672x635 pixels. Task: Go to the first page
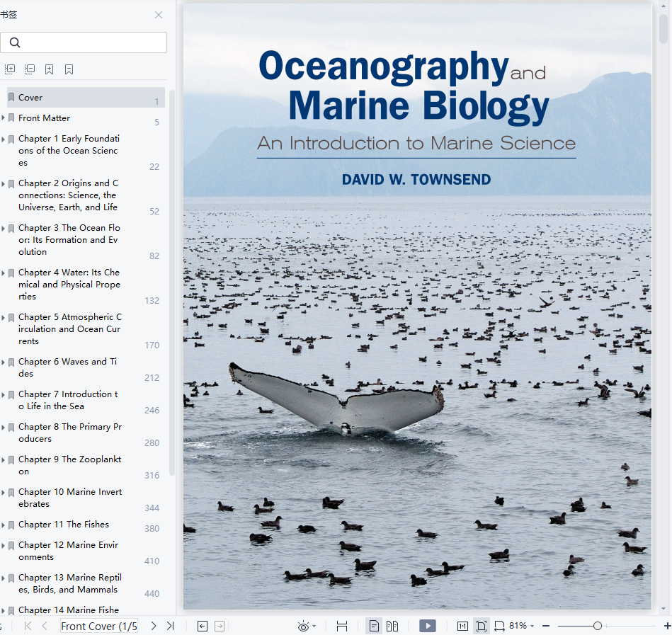pos(28,626)
